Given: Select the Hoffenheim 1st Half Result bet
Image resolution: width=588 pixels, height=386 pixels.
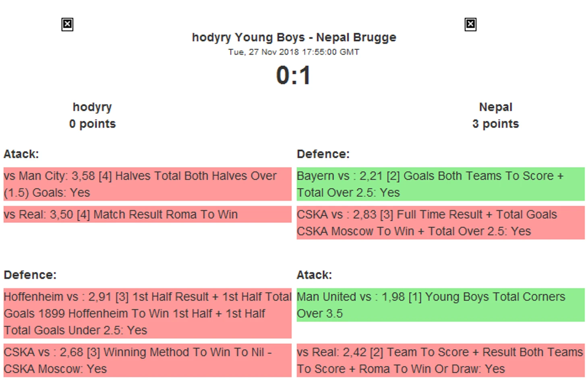Looking at the screenshot, I should [147, 313].
